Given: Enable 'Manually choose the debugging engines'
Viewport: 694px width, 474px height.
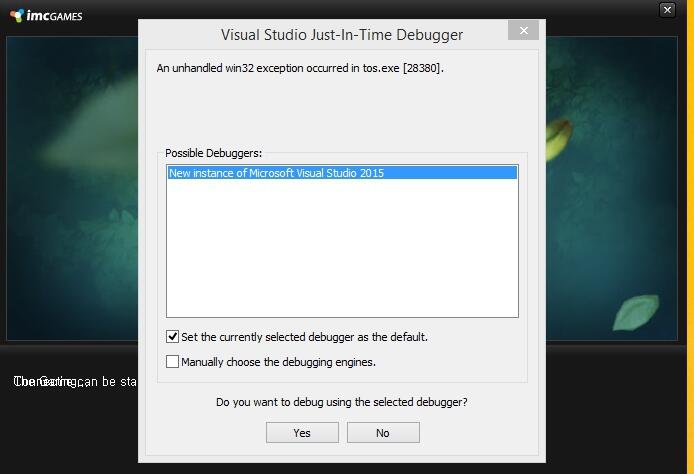Looking at the screenshot, I should (172, 362).
